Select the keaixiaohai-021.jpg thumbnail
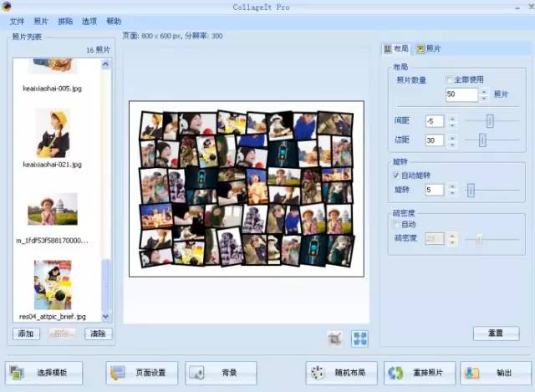The image size is (535, 392). [53, 134]
